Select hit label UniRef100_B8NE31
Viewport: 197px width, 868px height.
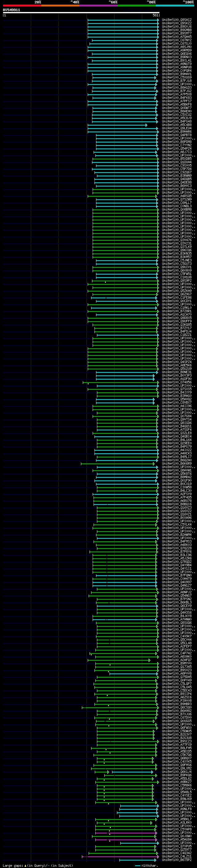177,372
